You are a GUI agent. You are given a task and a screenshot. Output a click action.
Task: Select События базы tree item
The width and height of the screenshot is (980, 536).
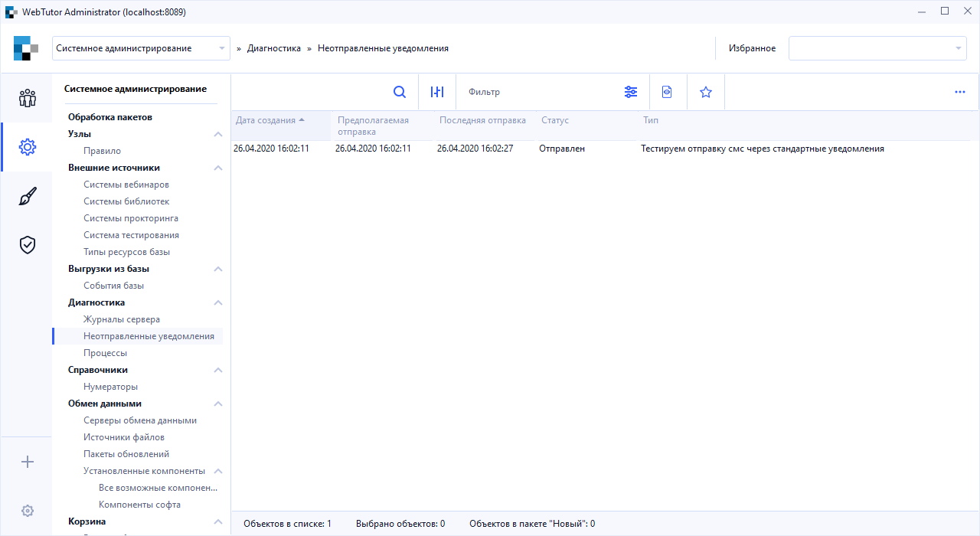coord(113,286)
